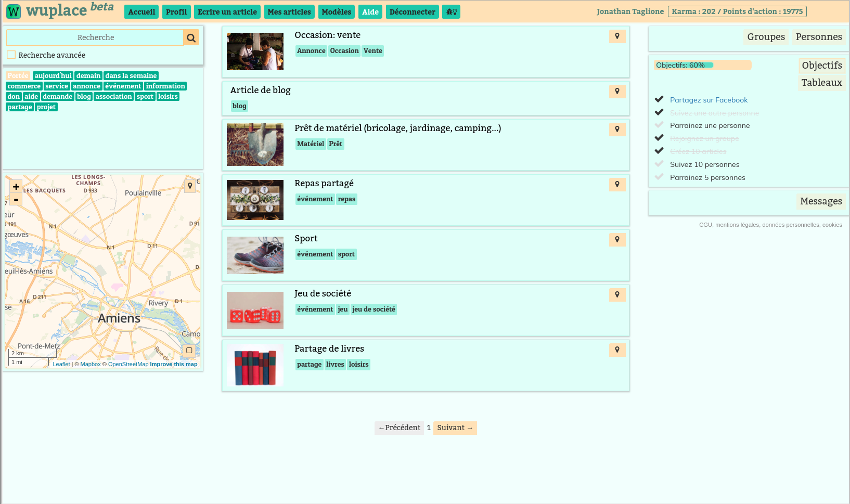Open the Partage de livres thumbnail
Viewport: 850px width, 504px height.
[x=255, y=366]
